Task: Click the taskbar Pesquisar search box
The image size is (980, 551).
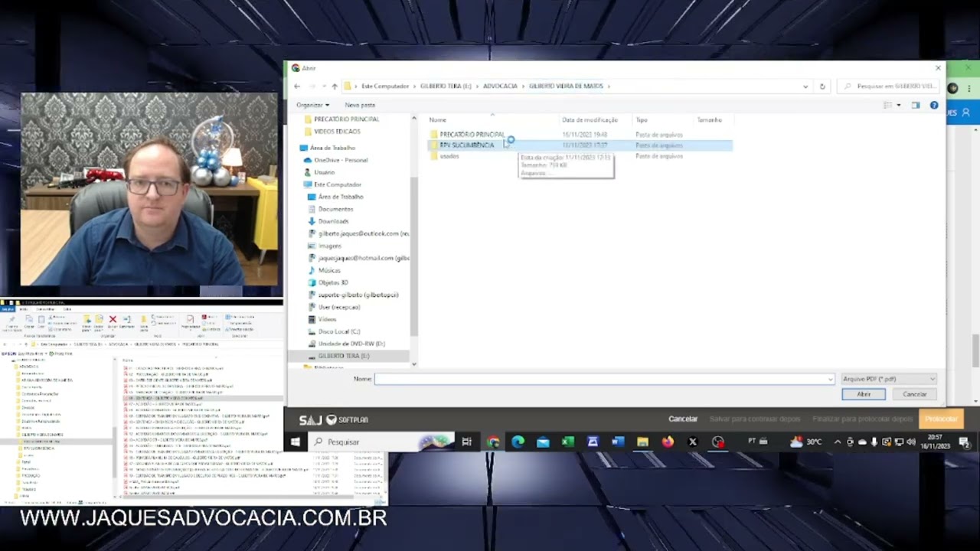Action: coord(383,442)
